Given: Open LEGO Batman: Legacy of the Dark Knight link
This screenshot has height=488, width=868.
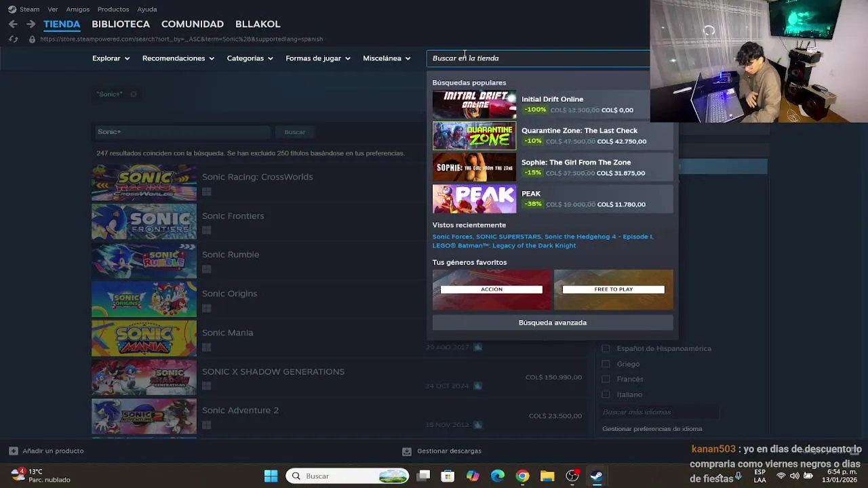Looking at the screenshot, I should 505,245.
